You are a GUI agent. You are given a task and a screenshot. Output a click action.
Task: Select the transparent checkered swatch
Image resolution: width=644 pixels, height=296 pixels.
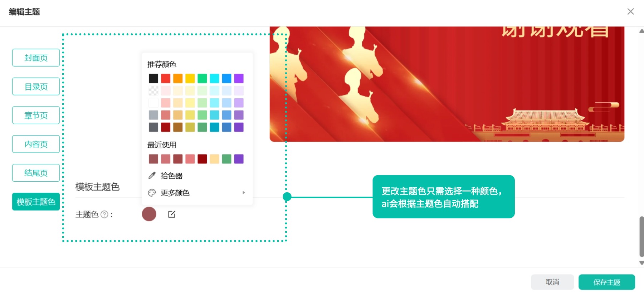click(153, 90)
